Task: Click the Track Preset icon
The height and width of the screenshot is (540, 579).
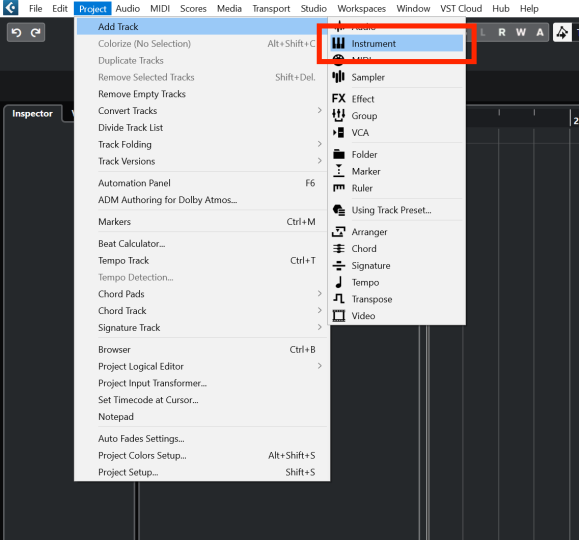Action: tap(338, 210)
